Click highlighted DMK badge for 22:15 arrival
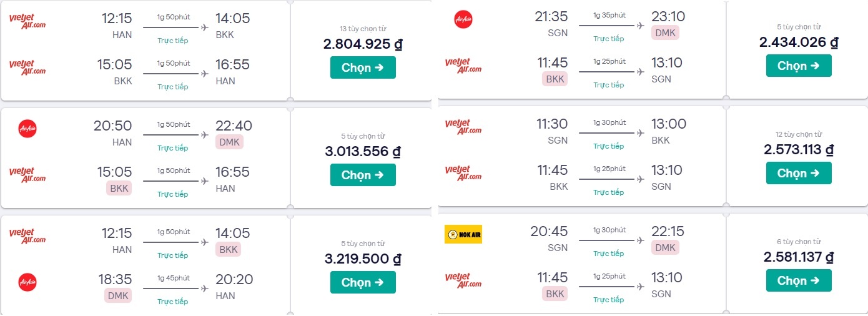The image size is (868, 316). click(665, 248)
